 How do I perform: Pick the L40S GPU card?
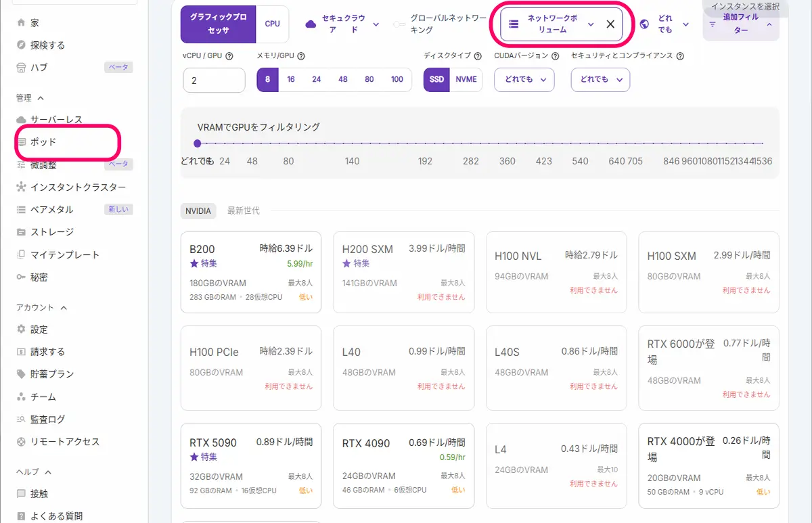coord(556,368)
